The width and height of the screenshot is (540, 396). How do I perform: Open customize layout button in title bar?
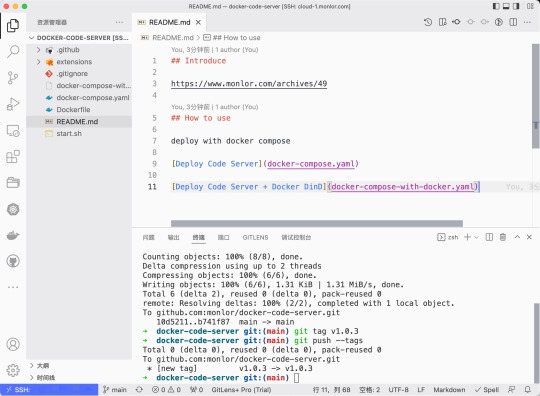[530, 6]
